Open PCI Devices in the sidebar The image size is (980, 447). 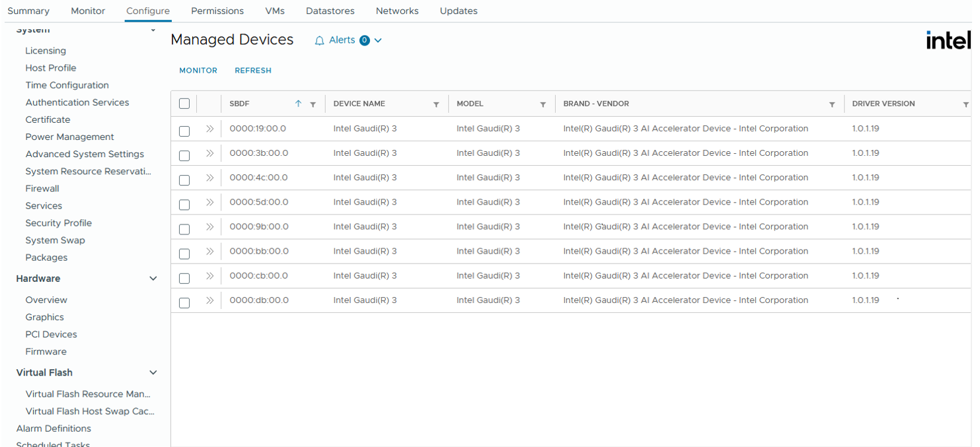[51, 334]
